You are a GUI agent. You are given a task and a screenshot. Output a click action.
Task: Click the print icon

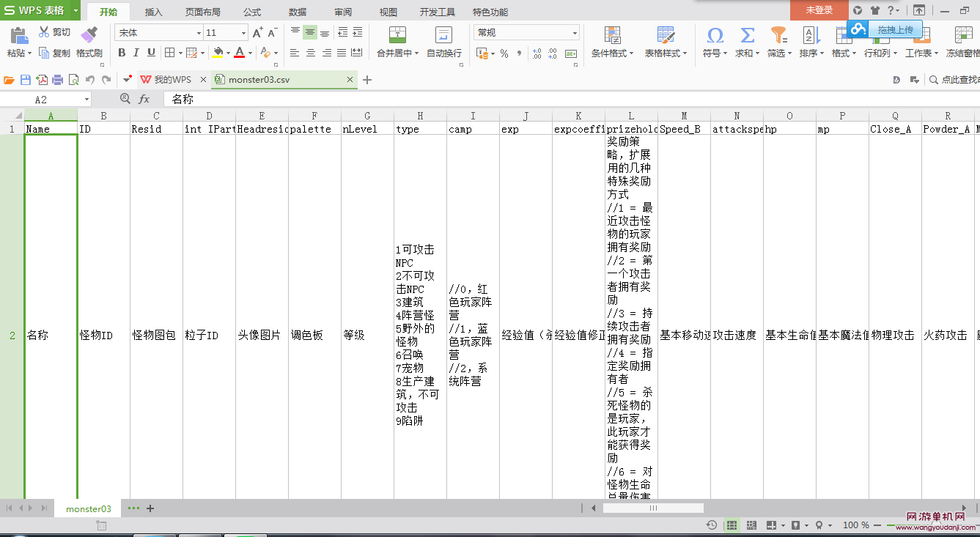58,80
